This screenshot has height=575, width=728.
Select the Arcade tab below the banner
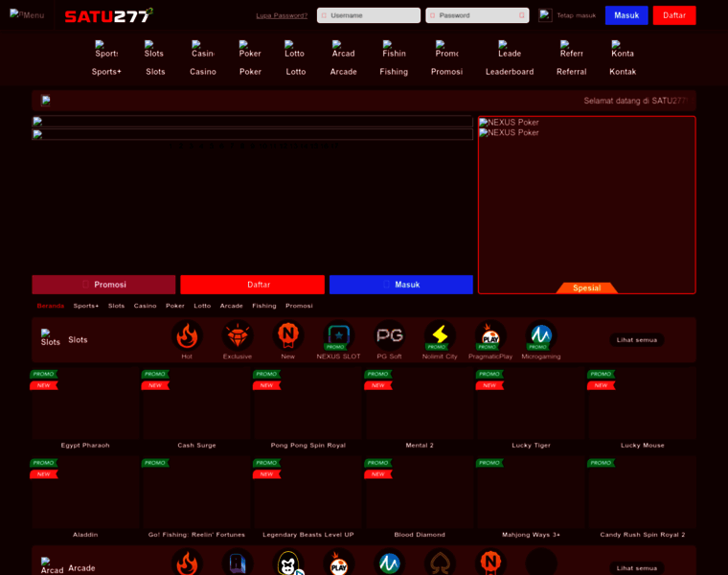pos(231,306)
